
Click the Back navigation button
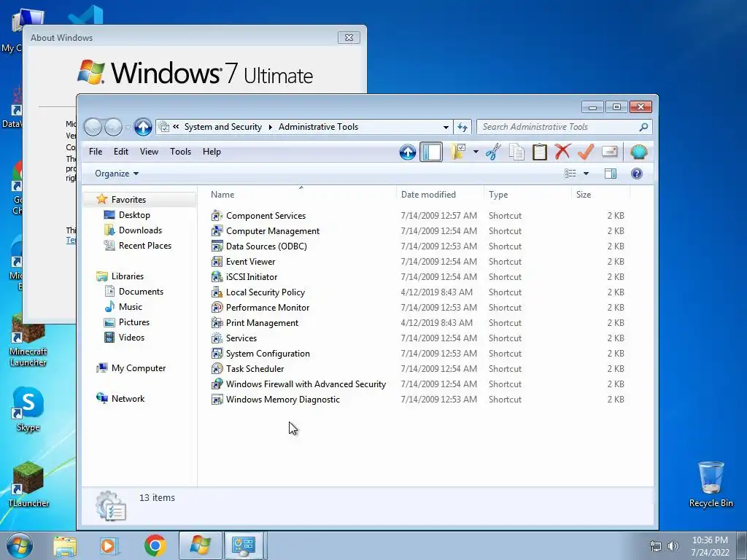(93, 127)
